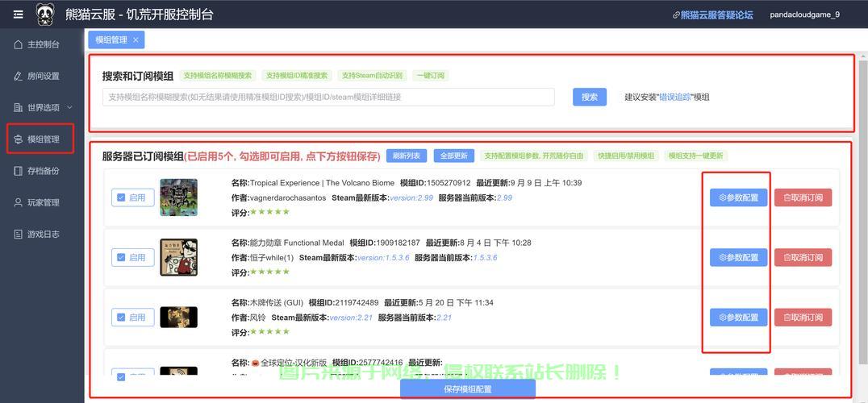
Task: Click the 模组支持一键更新 tag
Action: point(696,156)
